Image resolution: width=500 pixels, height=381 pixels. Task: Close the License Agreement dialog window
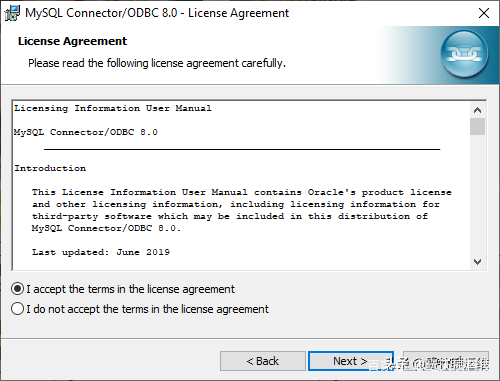484,13
